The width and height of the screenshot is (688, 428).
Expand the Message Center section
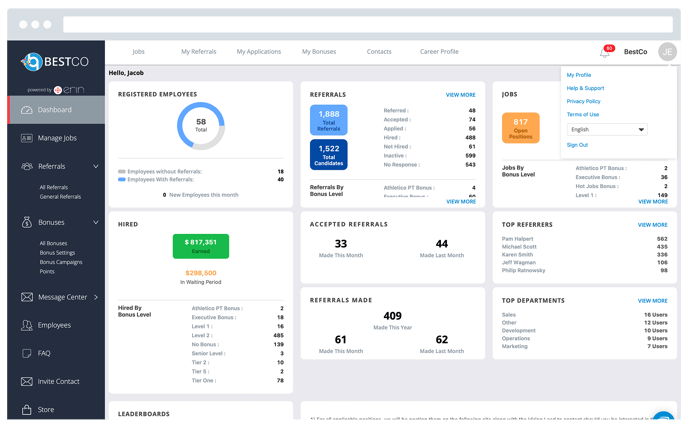click(x=96, y=297)
